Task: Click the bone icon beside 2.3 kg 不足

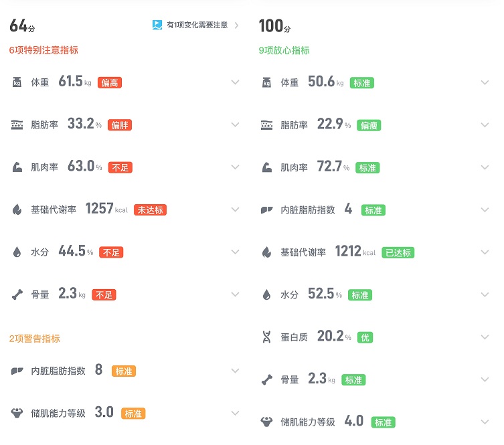Action: click(x=17, y=294)
